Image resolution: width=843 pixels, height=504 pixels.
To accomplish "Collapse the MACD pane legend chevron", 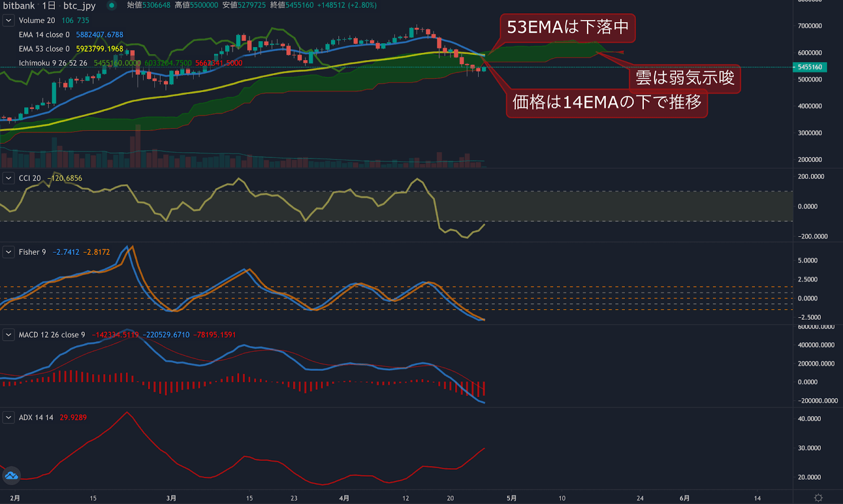I will tap(8, 334).
